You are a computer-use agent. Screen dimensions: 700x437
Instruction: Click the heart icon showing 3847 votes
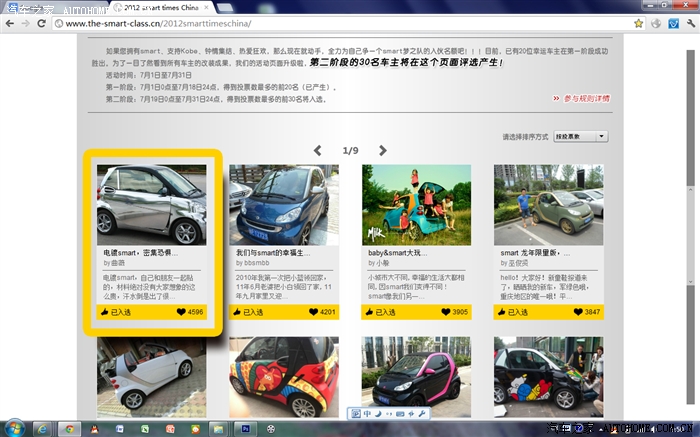pyautogui.click(x=576, y=312)
